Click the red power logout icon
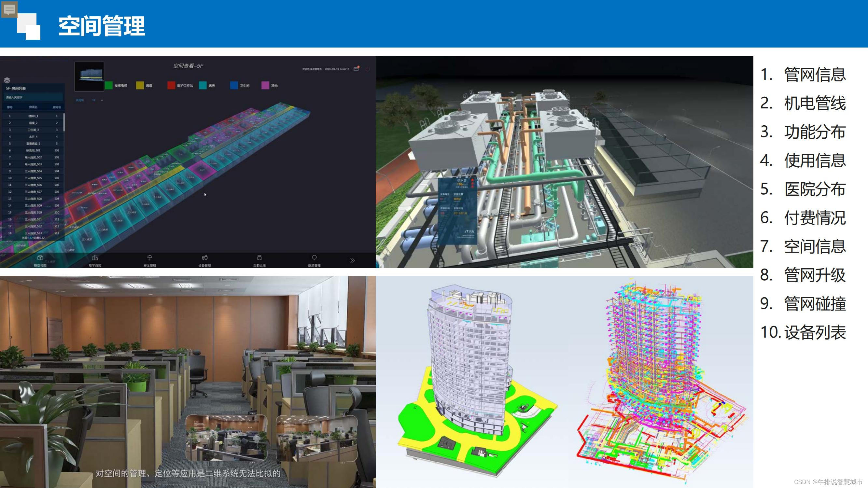 point(368,69)
